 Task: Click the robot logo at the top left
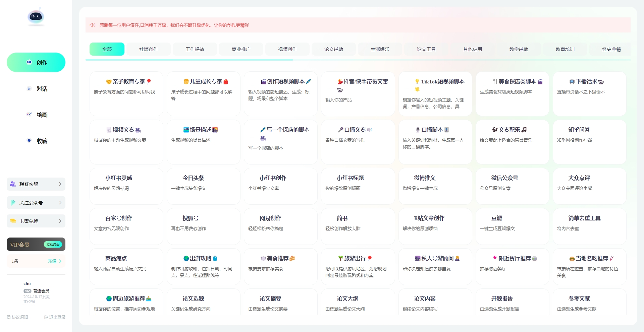(x=36, y=16)
